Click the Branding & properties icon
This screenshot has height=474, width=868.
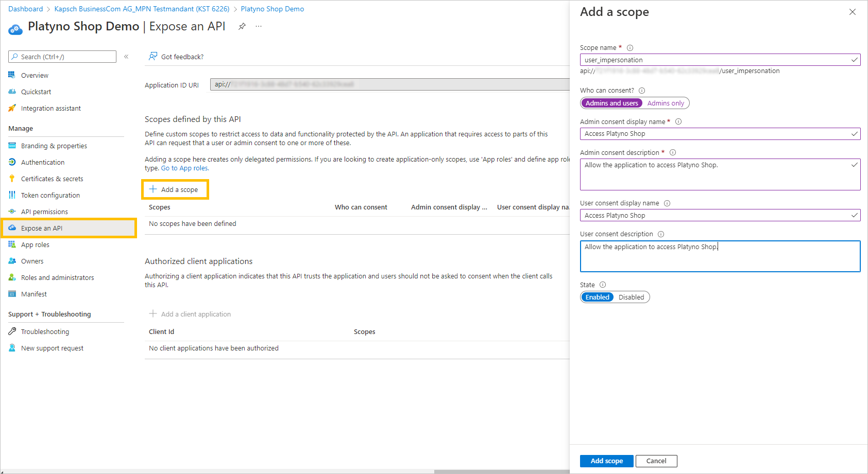12,146
